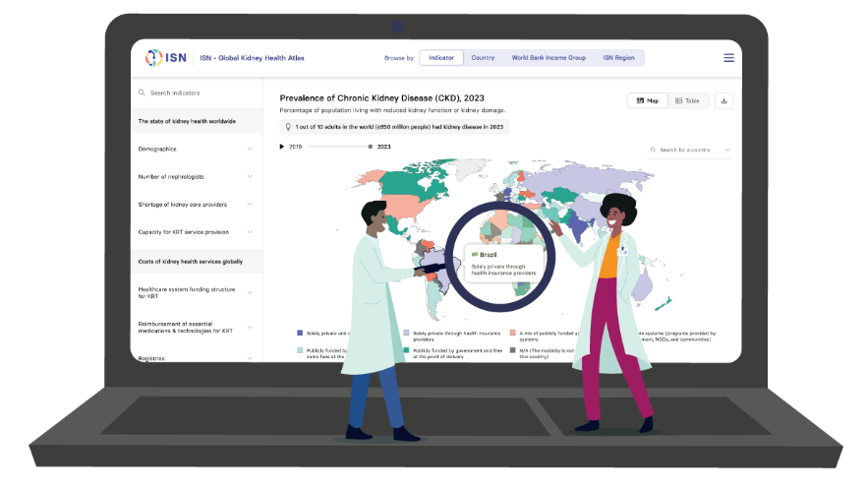This screenshot has height=492, width=868.
Task: Browse by Indicator
Action: tap(441, 58)
